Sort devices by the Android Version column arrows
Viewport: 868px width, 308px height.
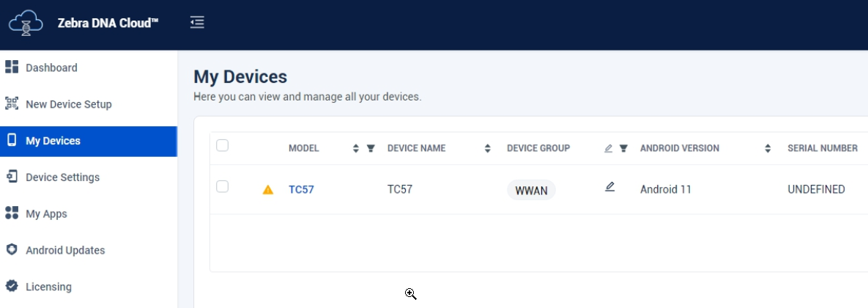click(x=768, y=148)
